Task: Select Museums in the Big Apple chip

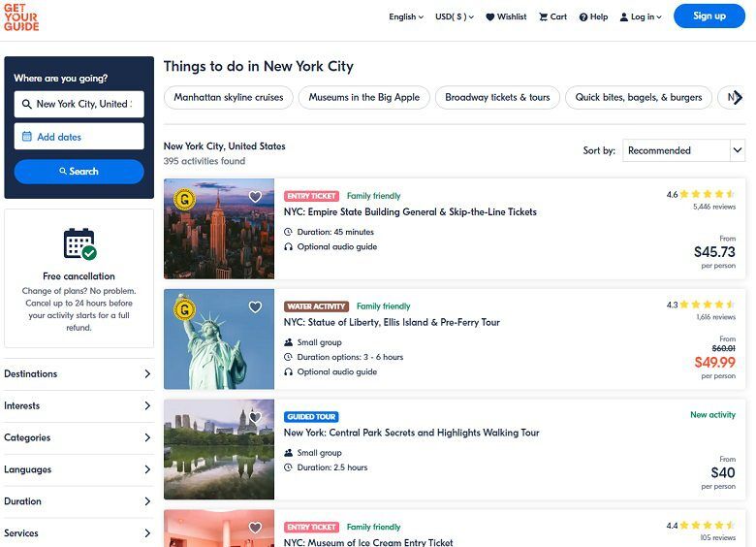Action: [364, 97]
